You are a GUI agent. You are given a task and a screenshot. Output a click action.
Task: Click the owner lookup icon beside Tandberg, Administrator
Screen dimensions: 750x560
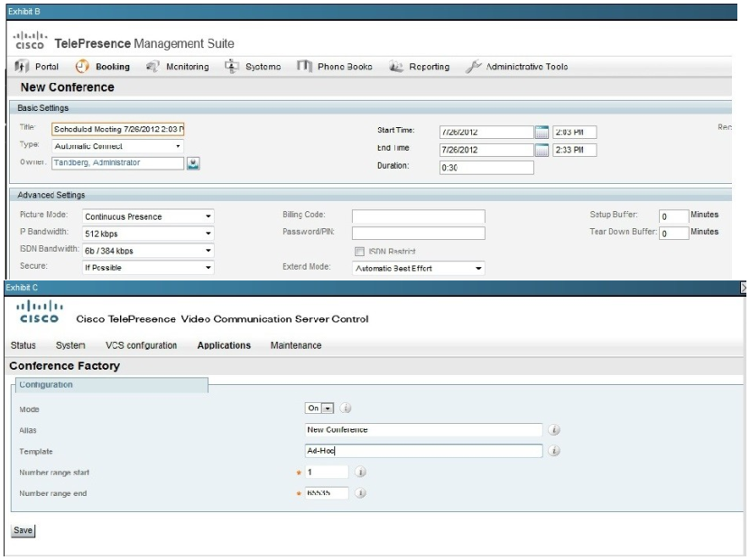click(x=193, y=163)
